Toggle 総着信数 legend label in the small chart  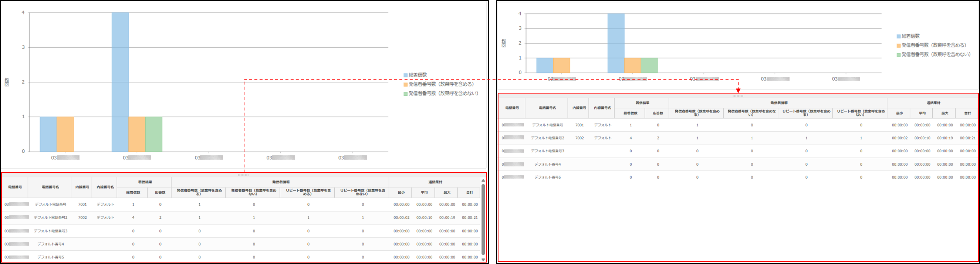click(x=910, y=36)
